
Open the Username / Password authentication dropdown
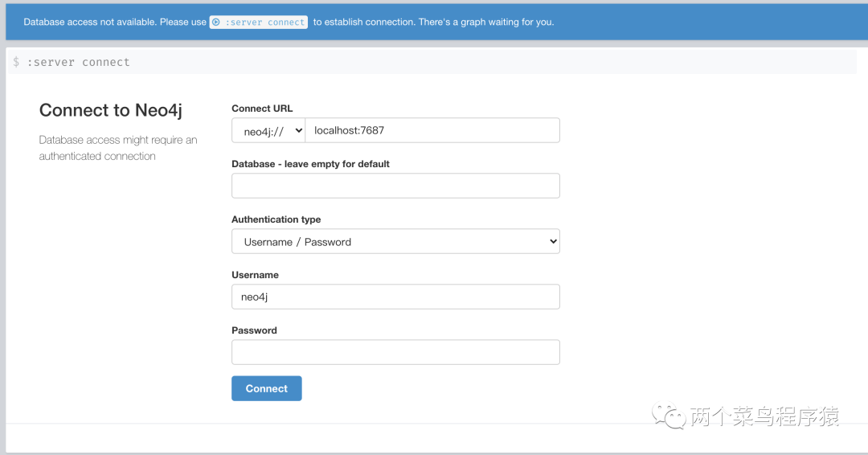395,241
